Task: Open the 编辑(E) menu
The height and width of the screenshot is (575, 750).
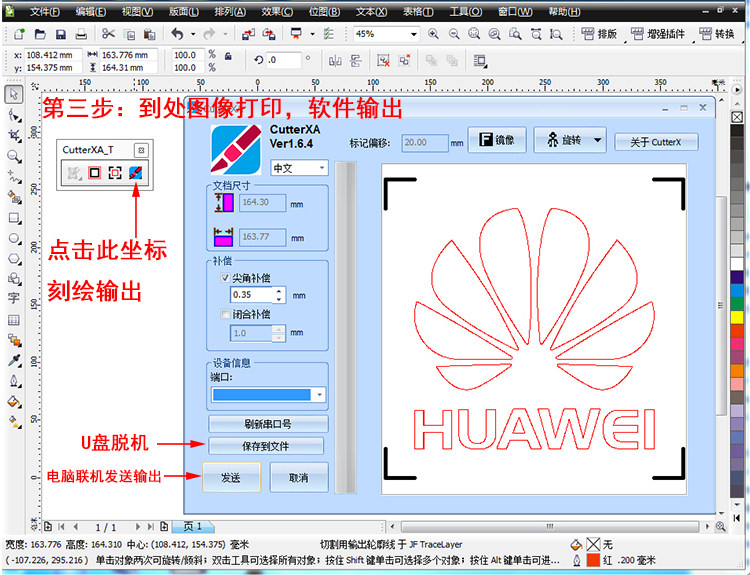Action: click(91, 11)
